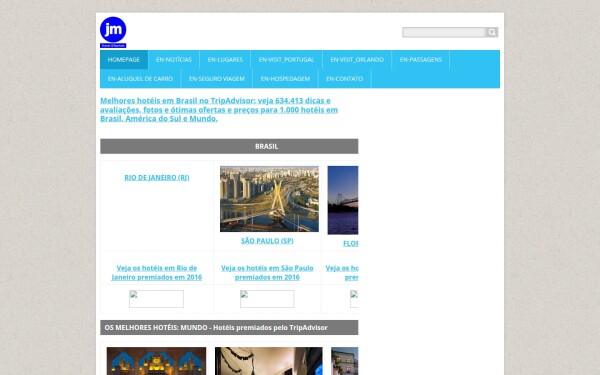Open EN-ALUGUEL DE CARRO menu item
600x375 pixels.
click(140, 79)
